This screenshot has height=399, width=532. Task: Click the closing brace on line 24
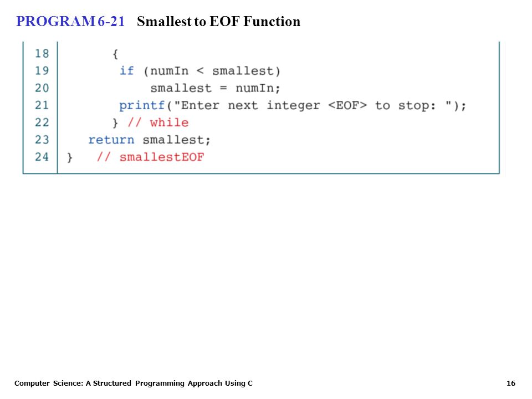click(x=70, y=157)
